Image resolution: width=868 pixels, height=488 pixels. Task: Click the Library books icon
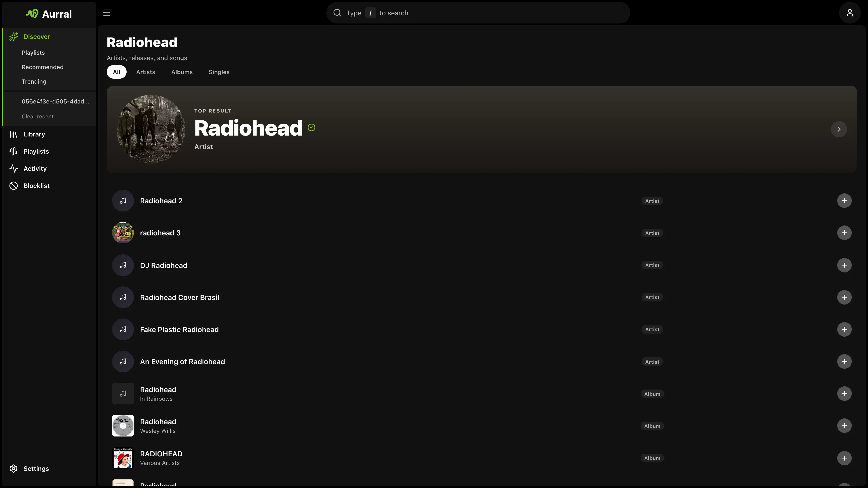pyautogui.click(x=14, y=134)
